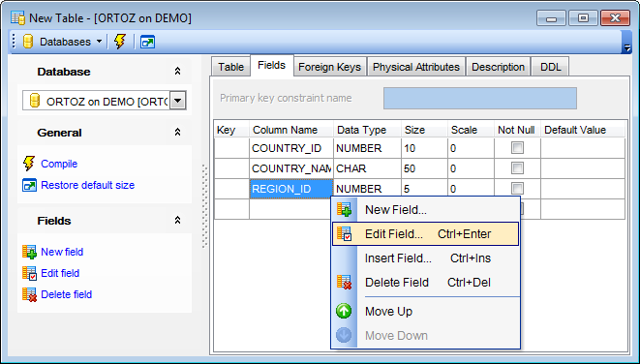
Task: Click the toolbar options arrow at right end
Action: (627, 48)
